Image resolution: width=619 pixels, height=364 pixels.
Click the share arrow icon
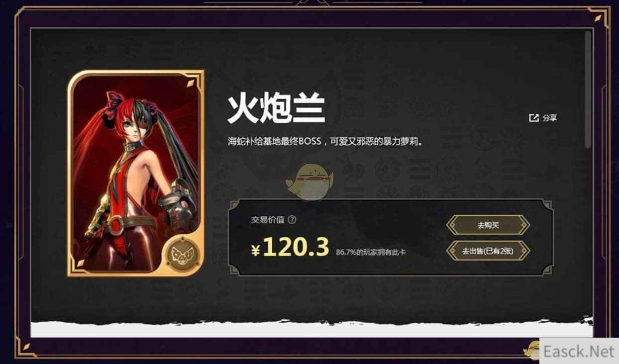click(534, 118)
